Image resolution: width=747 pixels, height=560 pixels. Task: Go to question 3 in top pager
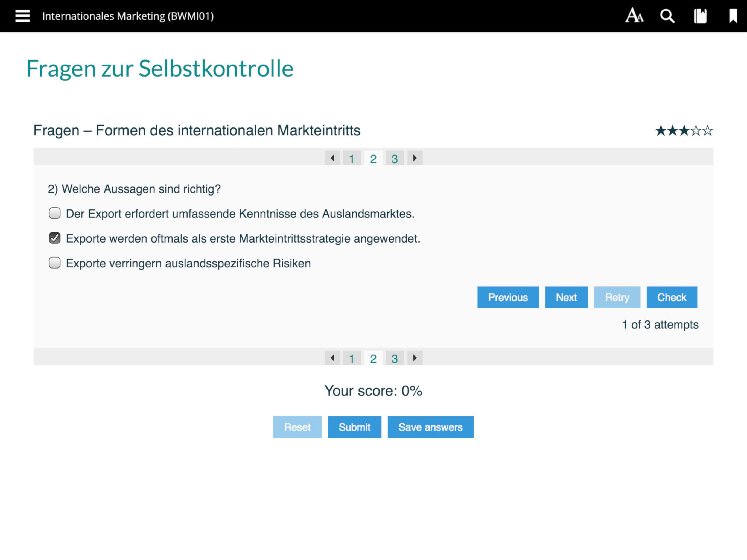point(395,158)
